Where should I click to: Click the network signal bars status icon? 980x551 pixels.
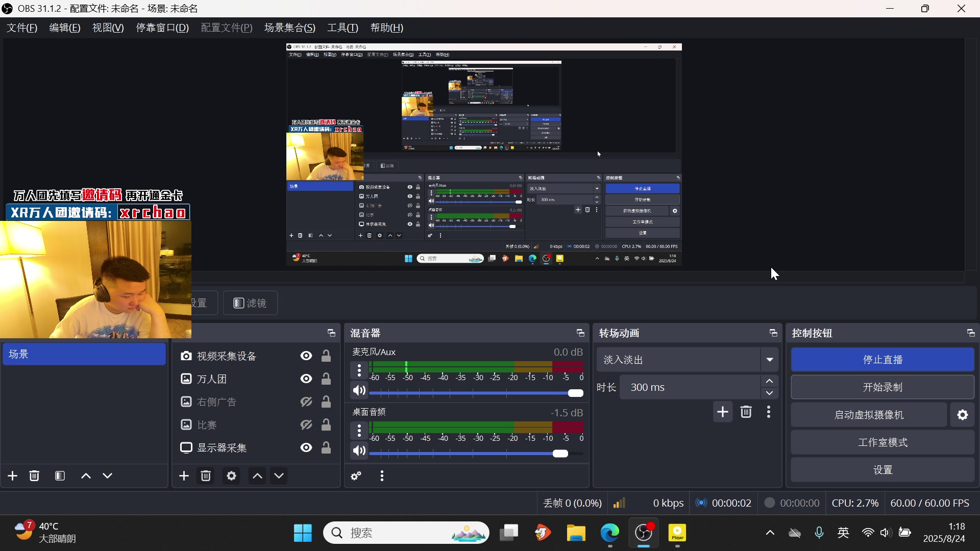click(x=619, y=504)
